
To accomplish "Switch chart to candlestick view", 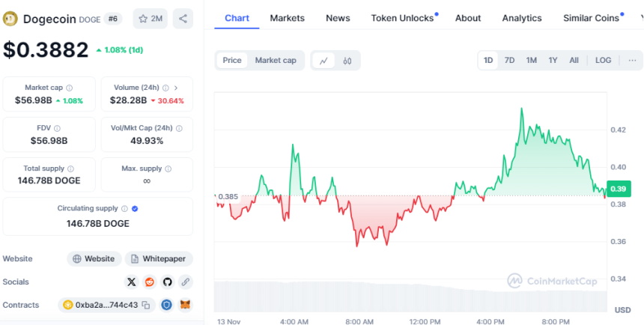I will coord(347,61).
